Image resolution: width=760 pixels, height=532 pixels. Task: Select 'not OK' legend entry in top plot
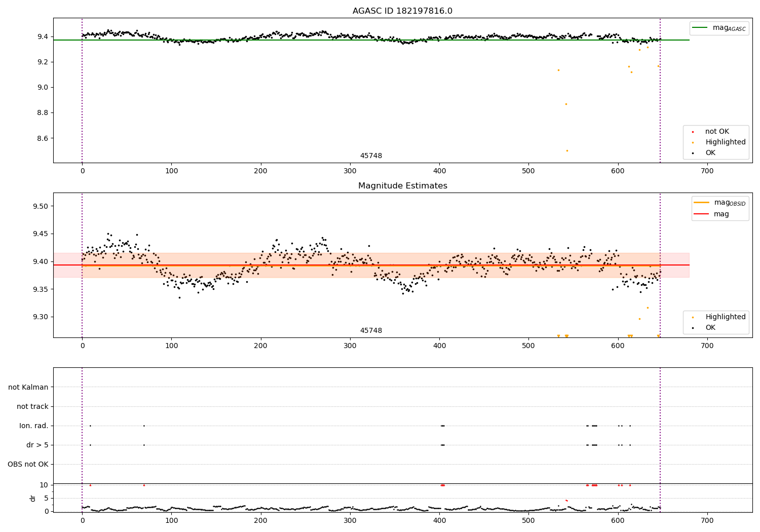pyautogui.click(x=717, y=132)
